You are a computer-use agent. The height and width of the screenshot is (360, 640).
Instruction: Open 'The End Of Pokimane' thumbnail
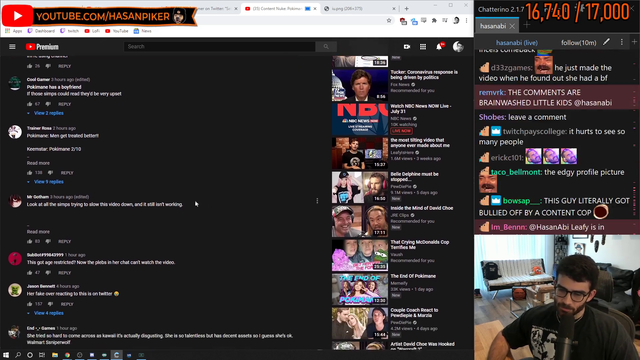pyautogui.click(x=360, y=289)
